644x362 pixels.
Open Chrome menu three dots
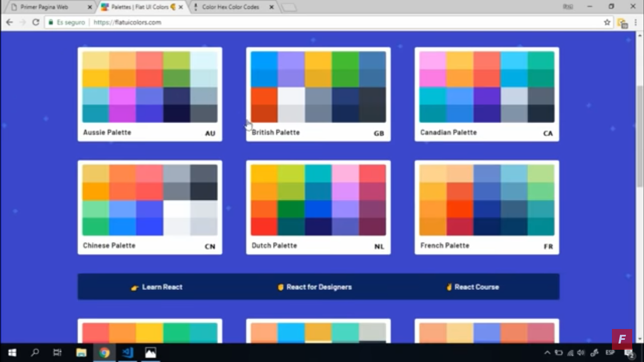point(636,22)
